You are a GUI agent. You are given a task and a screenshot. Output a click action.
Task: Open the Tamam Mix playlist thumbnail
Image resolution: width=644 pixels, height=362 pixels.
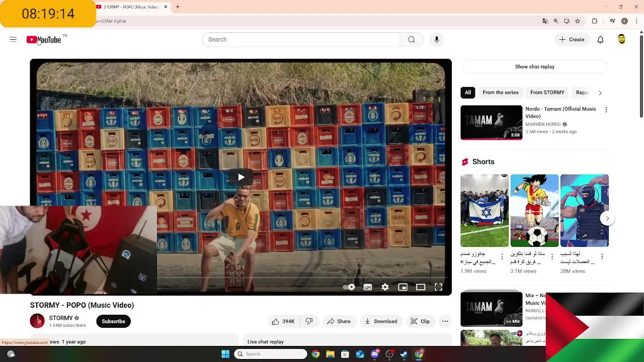pos(492,308)
